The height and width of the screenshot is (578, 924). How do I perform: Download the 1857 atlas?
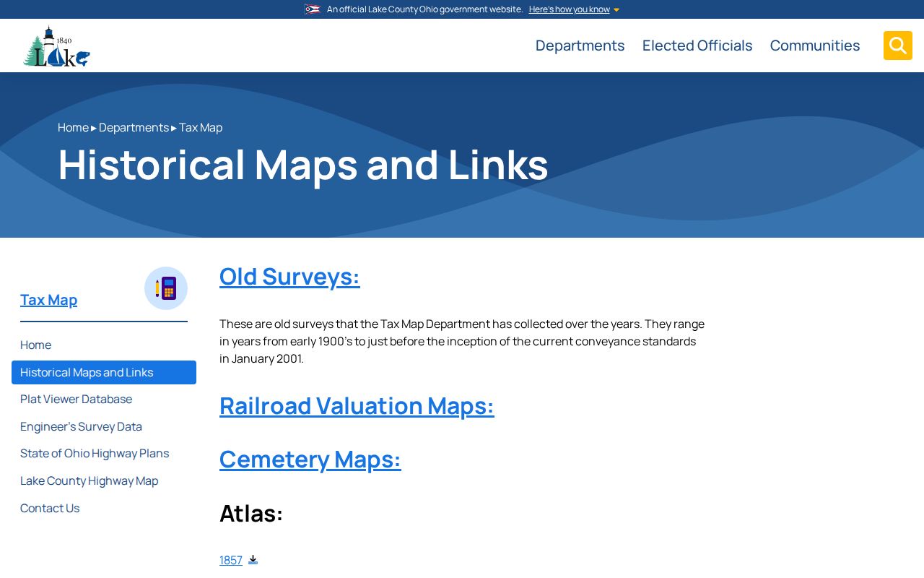(x=231, y=560)
